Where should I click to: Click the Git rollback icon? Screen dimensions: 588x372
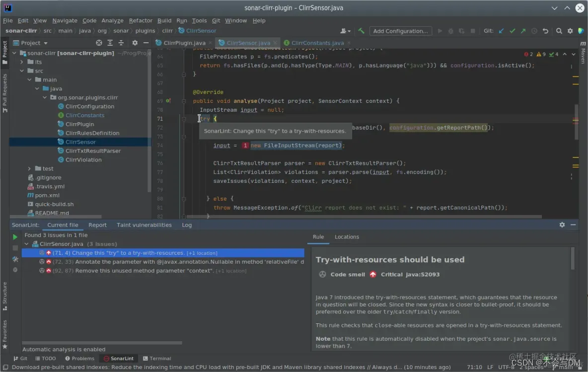pyautogui.click(x=546, y=31)
